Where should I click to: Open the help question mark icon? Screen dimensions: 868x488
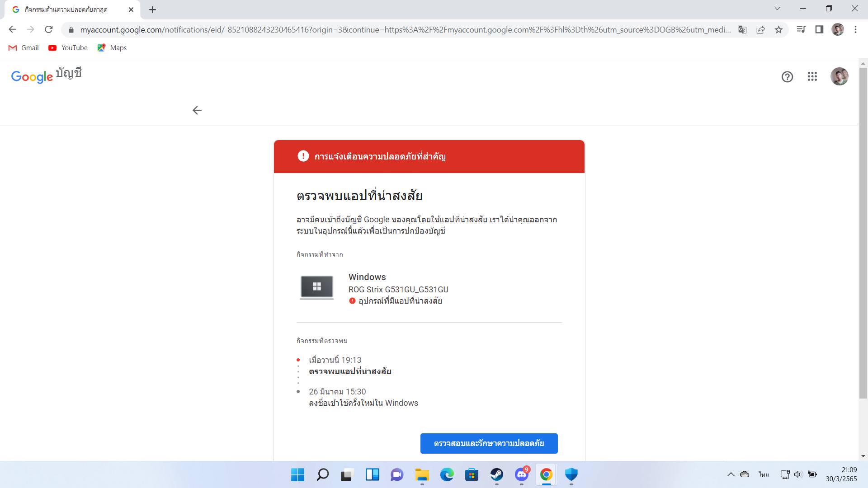pyautogui.click(x=787, y=77)
